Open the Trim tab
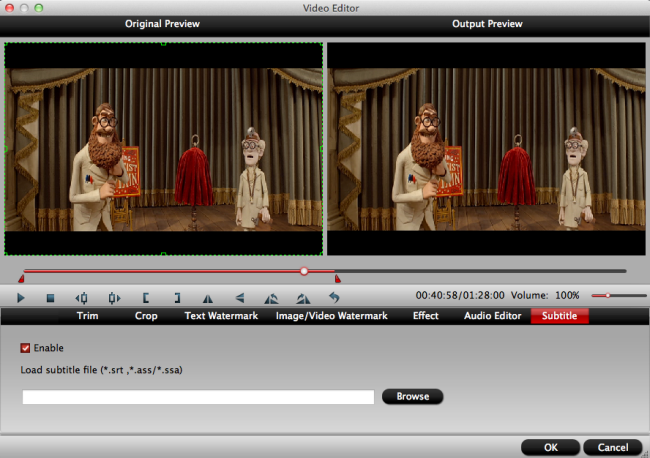Screen dimensions: 650x458 click(87, 316)
